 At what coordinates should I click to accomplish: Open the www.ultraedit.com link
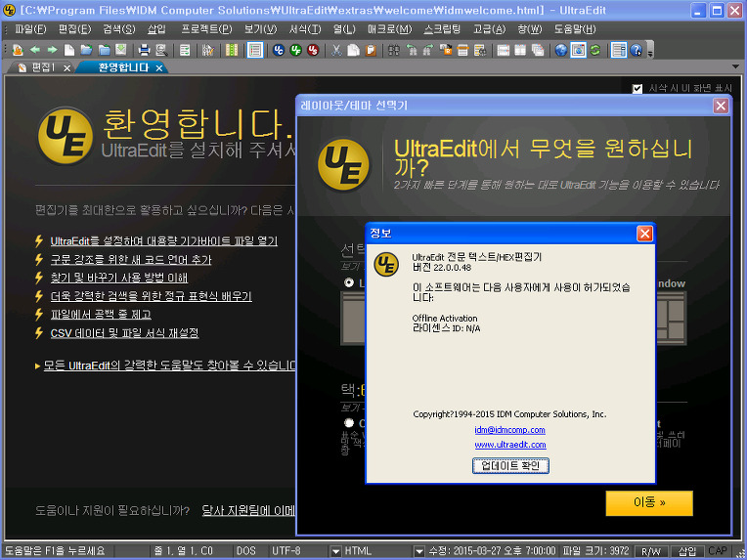coord(510,445)
